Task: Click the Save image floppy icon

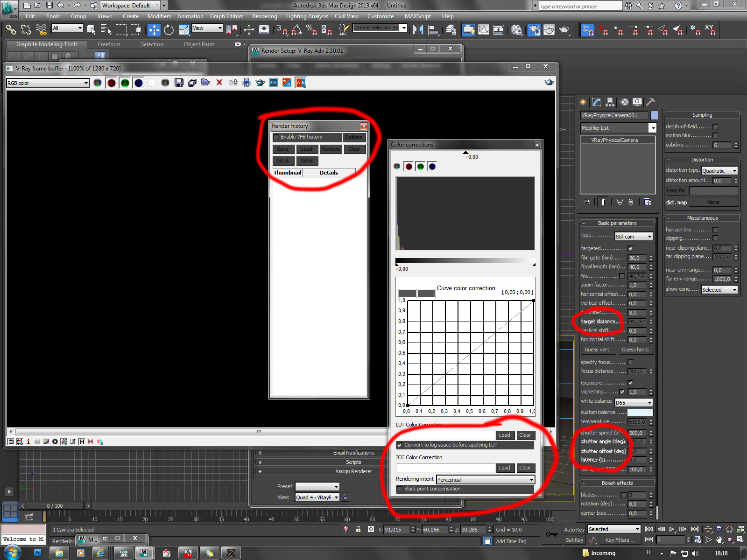Action: click(179, 83)
